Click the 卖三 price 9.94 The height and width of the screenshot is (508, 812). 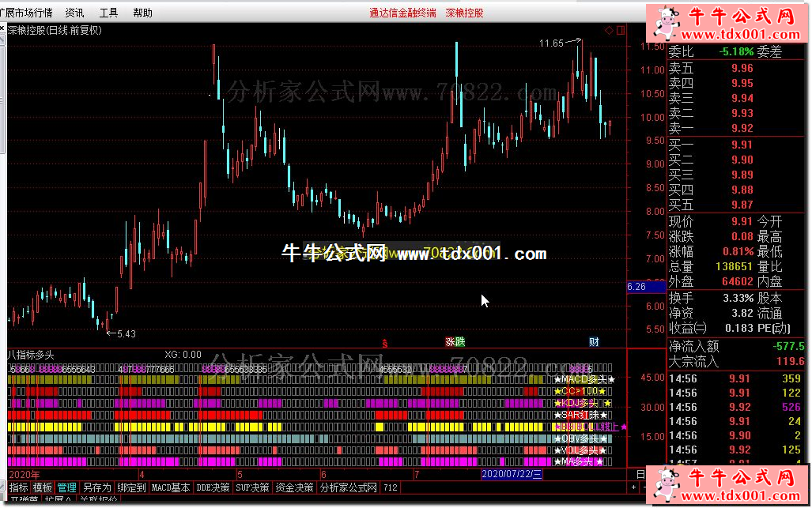pos(742,98)
